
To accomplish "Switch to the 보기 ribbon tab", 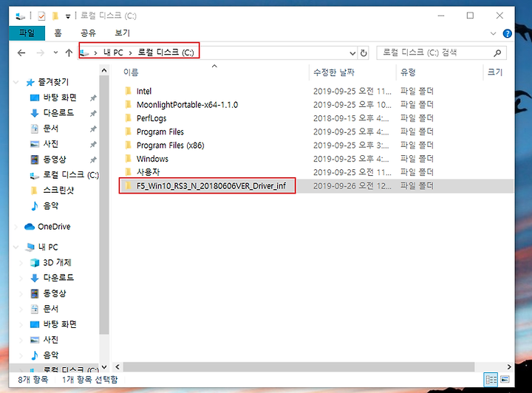I will pyautogui.click(x=122, y=33).
